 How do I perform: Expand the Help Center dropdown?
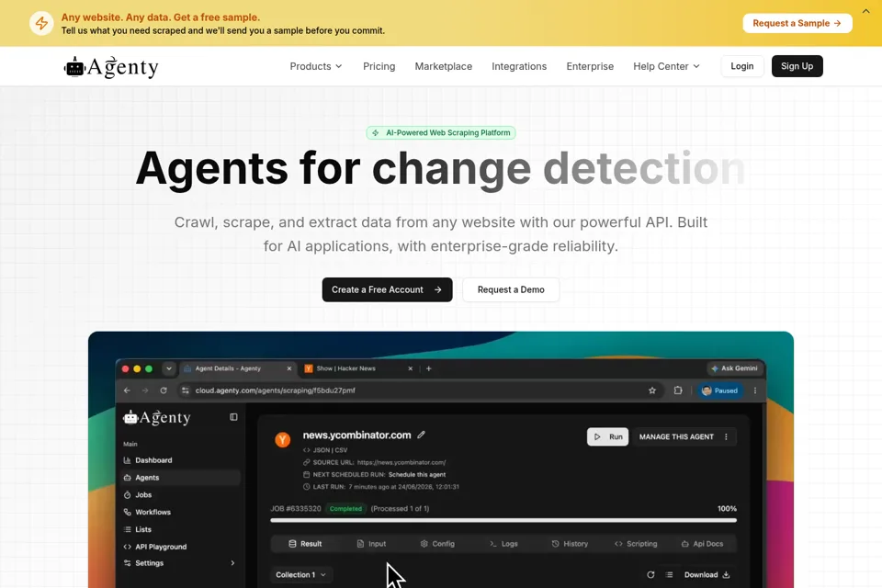point(666,66)
